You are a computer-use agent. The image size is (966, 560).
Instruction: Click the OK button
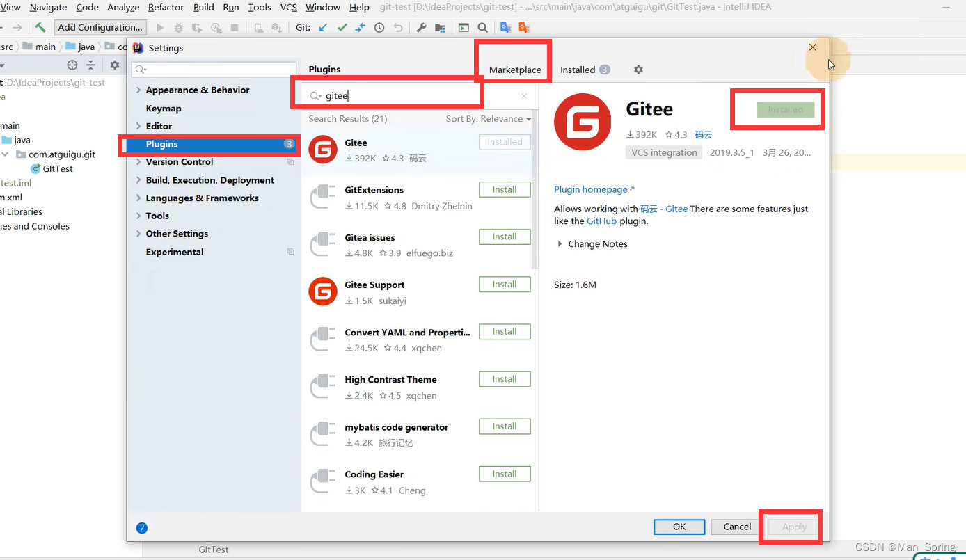click(679, 527)
